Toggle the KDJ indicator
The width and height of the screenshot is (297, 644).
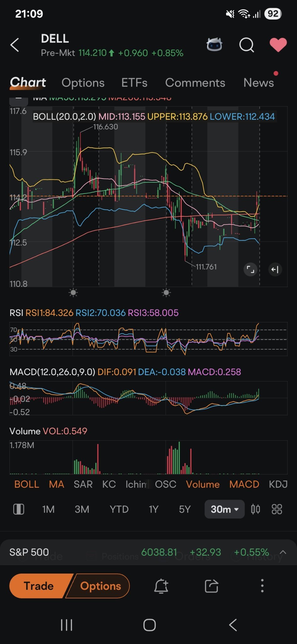click(278, 484)
